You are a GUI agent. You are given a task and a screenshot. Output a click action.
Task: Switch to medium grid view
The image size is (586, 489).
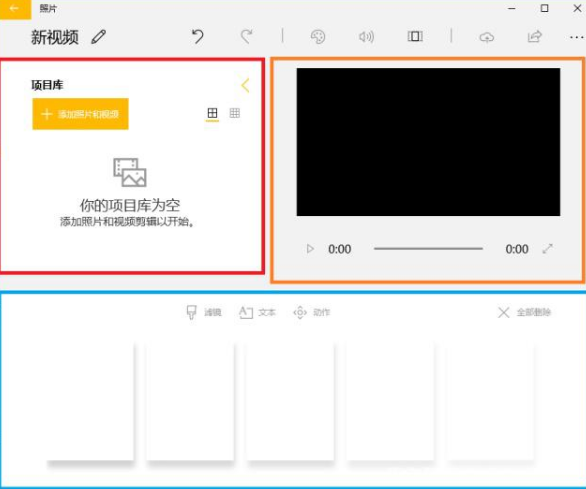click(x=212, y=113)
